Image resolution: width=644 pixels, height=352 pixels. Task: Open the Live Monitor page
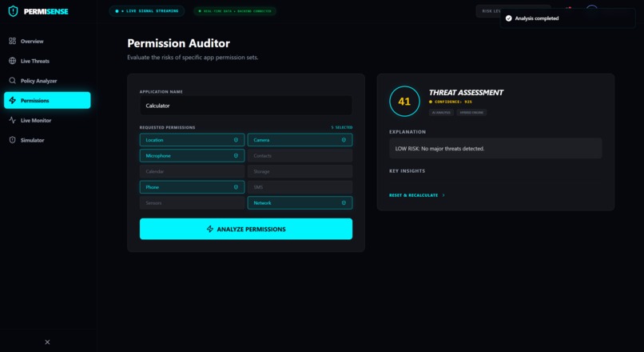point(47,120)
